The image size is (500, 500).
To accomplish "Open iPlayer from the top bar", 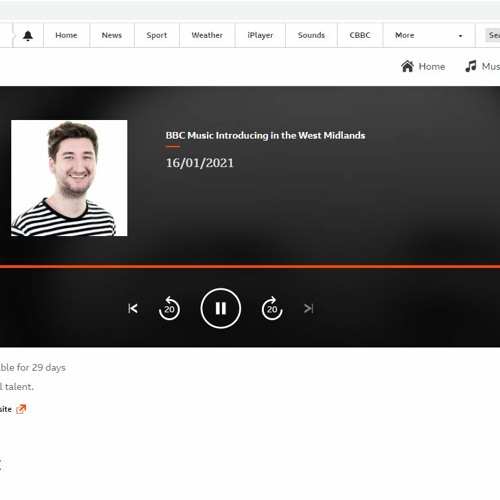I will click(x=260, y=35).
